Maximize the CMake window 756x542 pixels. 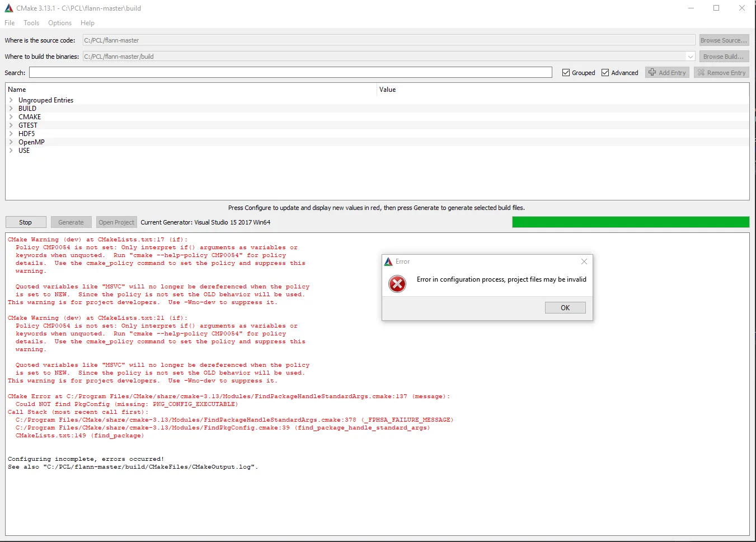(x=716, y=8)
